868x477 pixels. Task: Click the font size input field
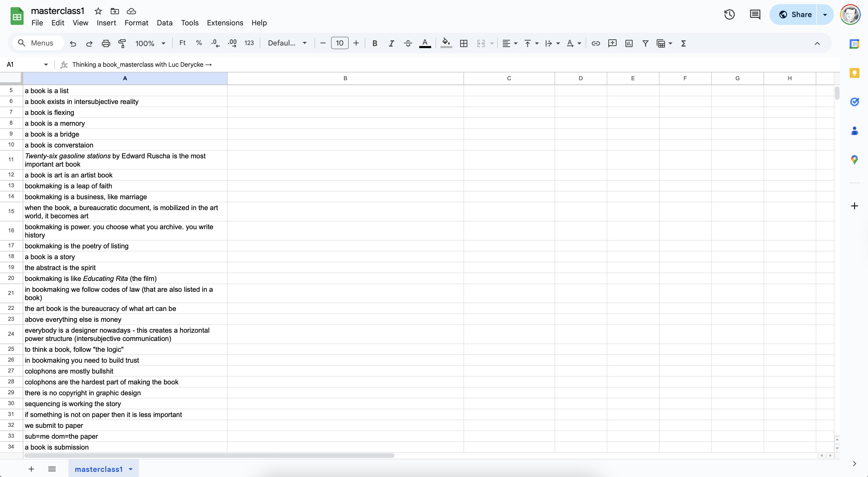pos(339,43)
